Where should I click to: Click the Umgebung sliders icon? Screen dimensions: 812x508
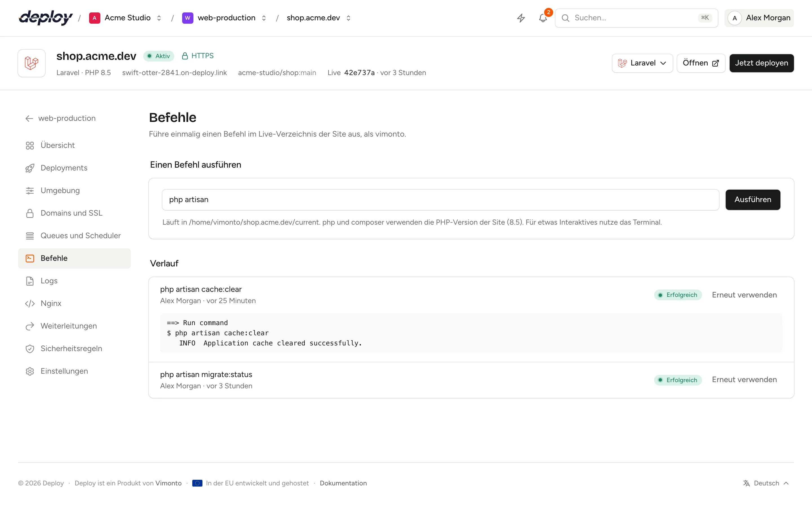click(x=30, y=190)
